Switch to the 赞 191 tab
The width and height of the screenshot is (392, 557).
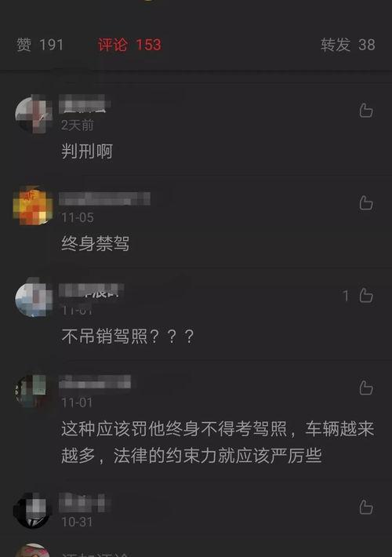click(x=40, y=45)
